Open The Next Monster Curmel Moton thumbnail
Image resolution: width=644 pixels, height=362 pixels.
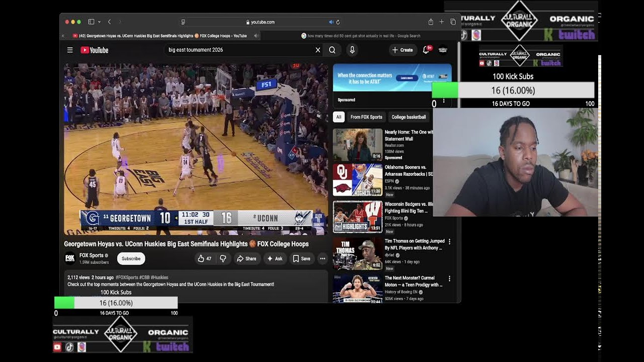[358, 288]
